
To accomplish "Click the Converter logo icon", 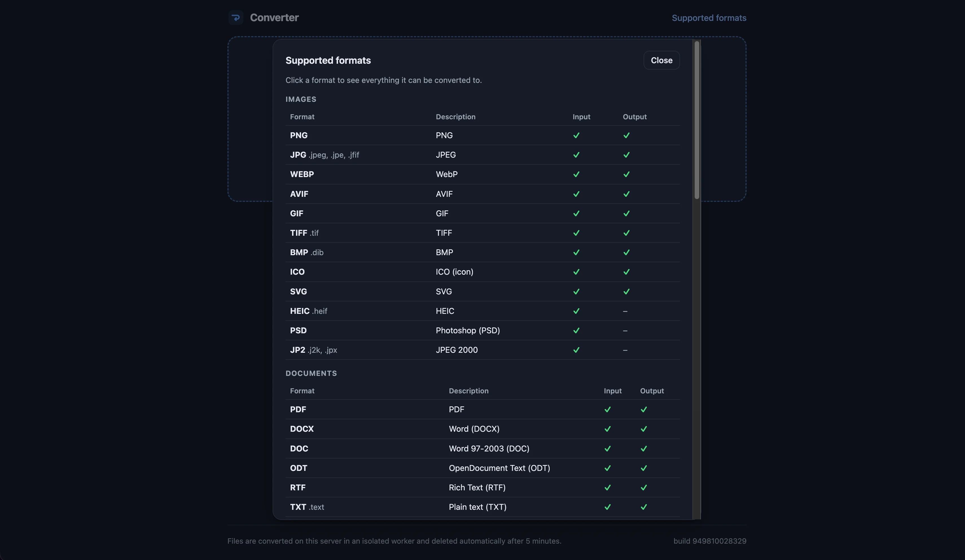I will [236, 17].
